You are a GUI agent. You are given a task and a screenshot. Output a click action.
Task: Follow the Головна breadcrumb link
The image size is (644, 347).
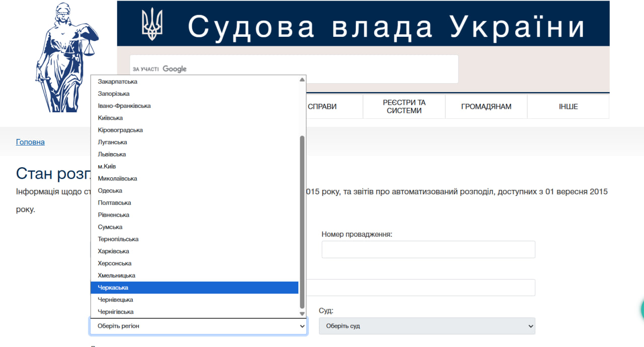pos(30,142)
